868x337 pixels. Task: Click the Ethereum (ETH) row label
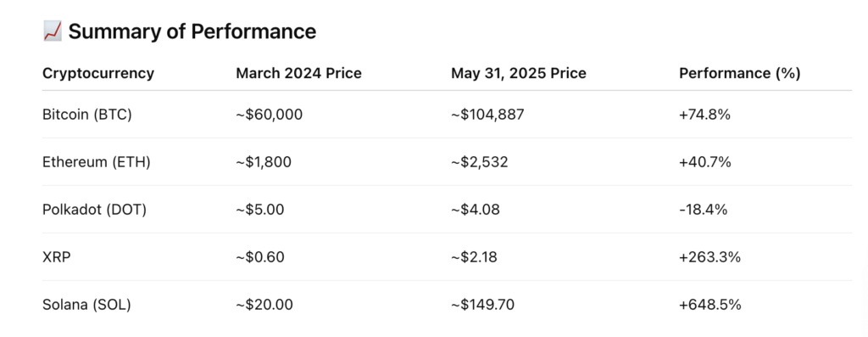(97, 162)
